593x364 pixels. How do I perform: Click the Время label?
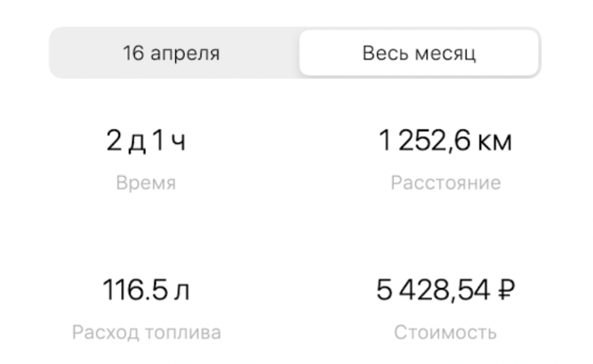pyautogui.click(x=146, y=183)
